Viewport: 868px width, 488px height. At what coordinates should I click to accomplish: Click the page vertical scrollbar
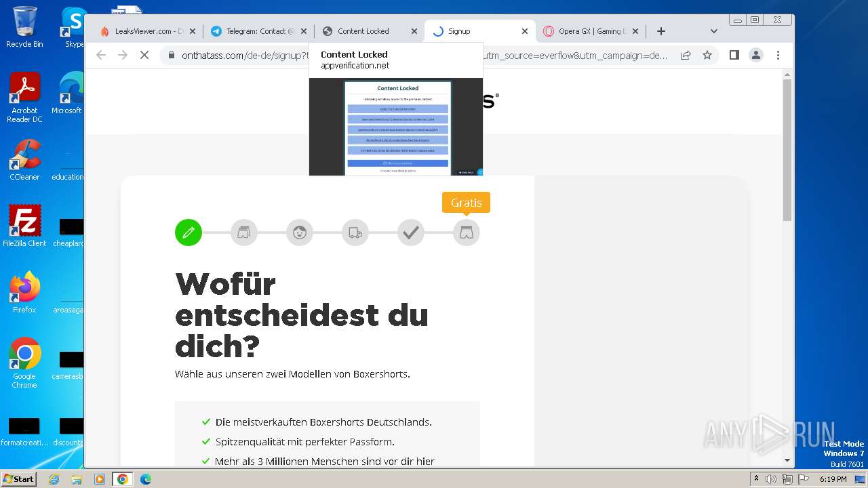click(787, 149)
